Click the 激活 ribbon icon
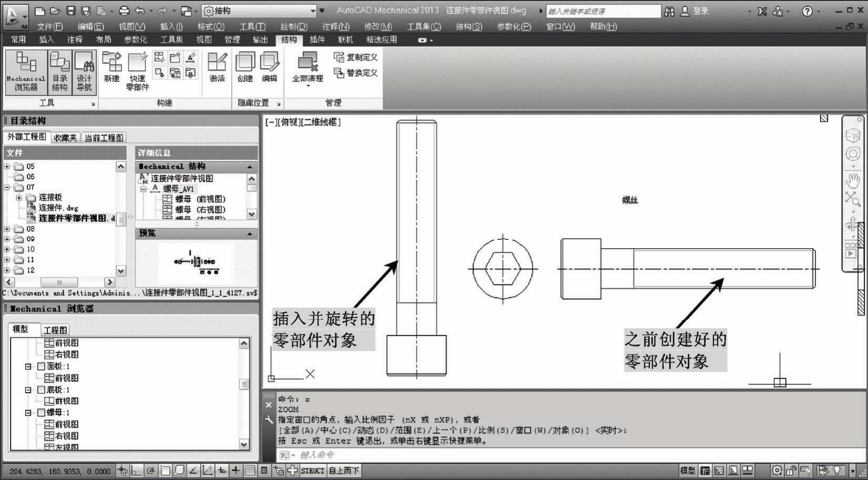This screenshot has height=480, width=868. click(x=217, y=67)
